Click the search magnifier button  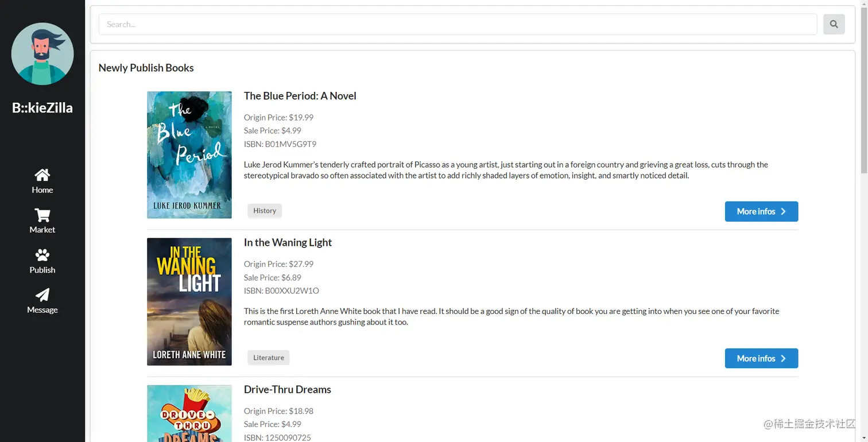(834, 24)
